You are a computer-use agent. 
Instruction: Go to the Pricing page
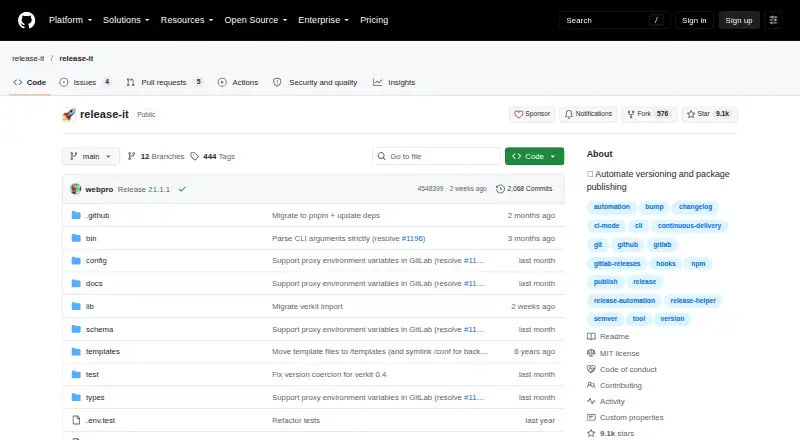pos(374,20)
